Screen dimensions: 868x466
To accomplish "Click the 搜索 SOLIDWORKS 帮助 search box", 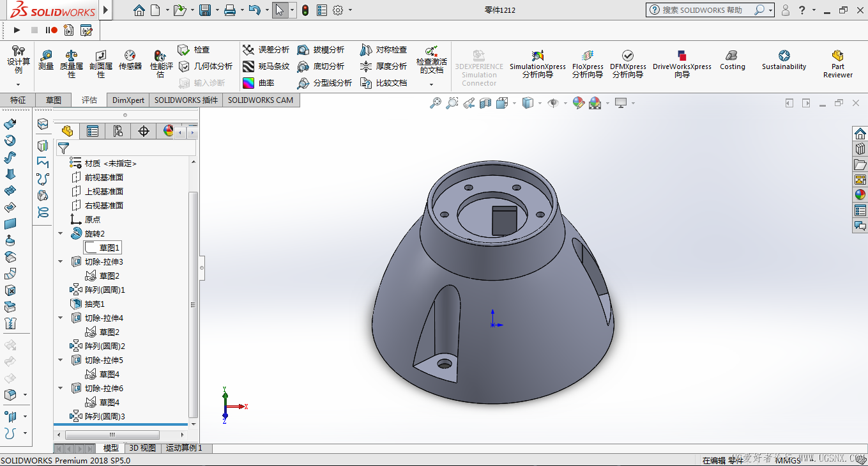I will (x=709, y=10).
